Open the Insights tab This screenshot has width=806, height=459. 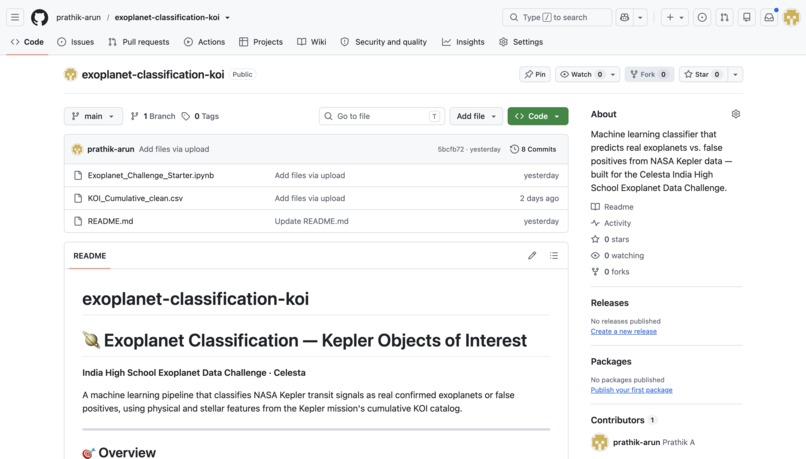pyautogui.click(x=463, y=42)
